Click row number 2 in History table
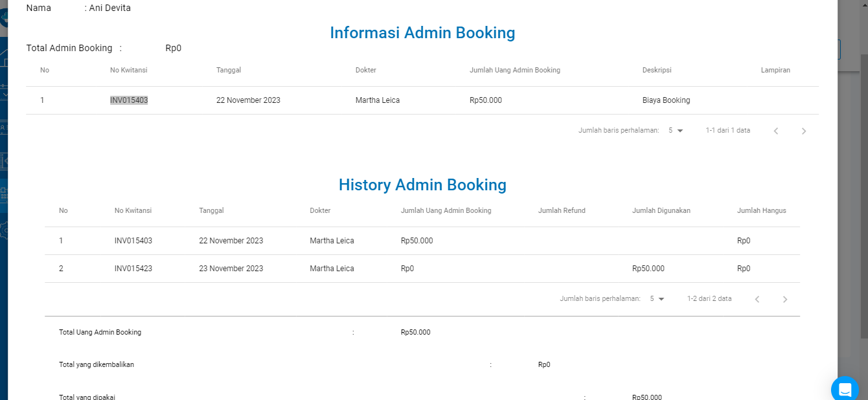 pyautogui.click(x=61, y=269)
